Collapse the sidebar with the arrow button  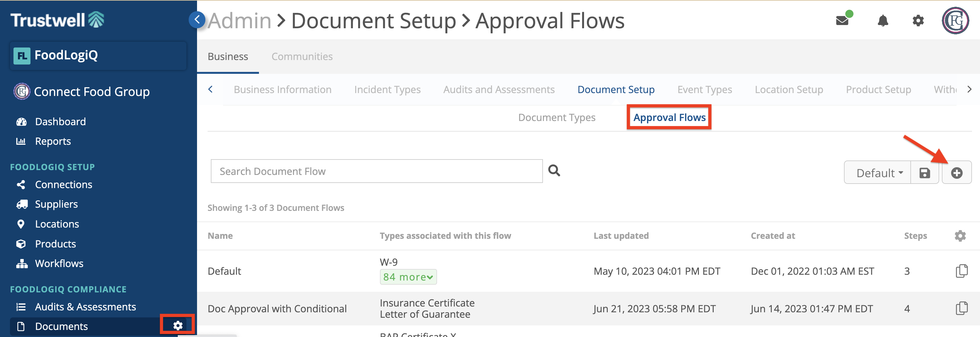pos(197,19)
